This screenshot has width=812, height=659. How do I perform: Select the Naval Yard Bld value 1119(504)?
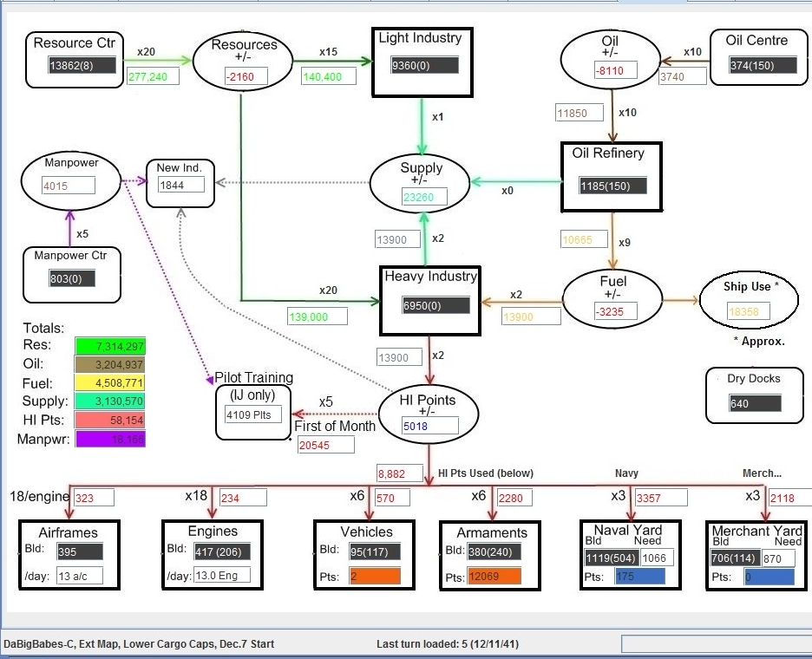(x=611, y=558)
